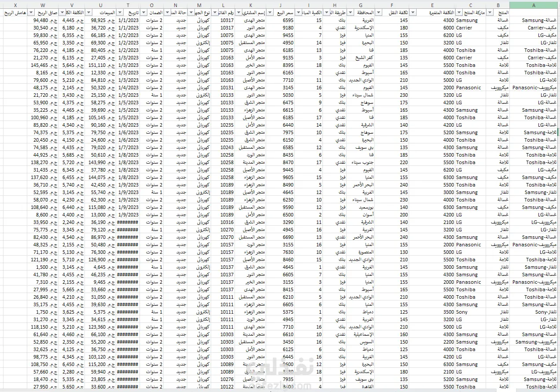Click the sales cell 126,900

point(101,260)
